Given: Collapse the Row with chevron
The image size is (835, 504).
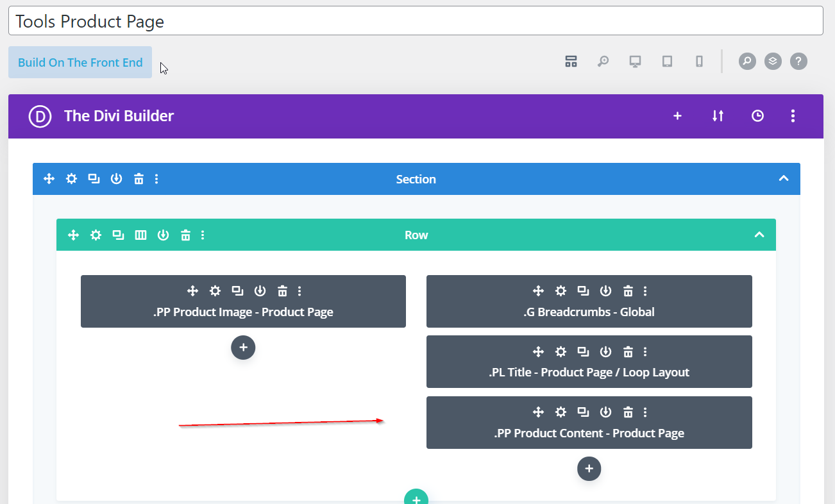Looking at the screenshot, I should (759, 235).
